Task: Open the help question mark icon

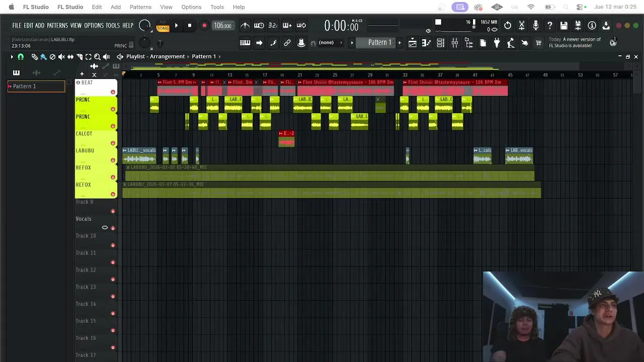Action: [550, 26]
